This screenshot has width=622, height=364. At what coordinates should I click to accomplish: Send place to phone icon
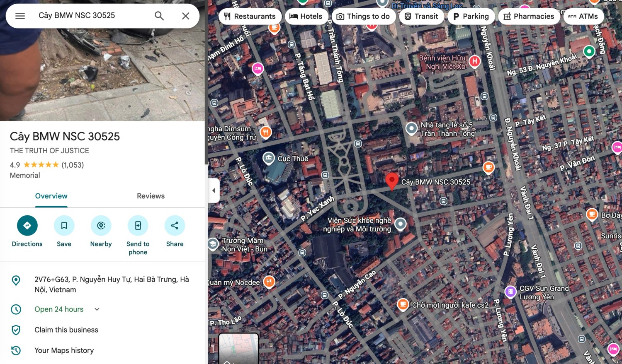tap(138, 226)
